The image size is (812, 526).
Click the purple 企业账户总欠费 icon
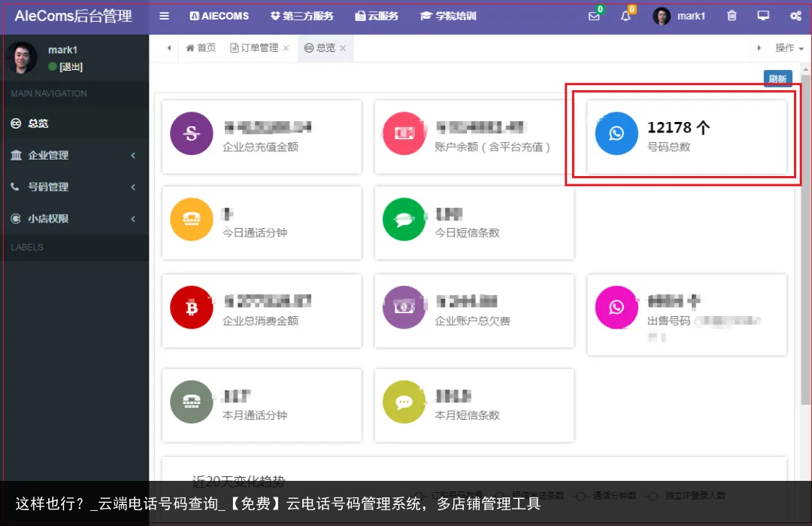404,307
